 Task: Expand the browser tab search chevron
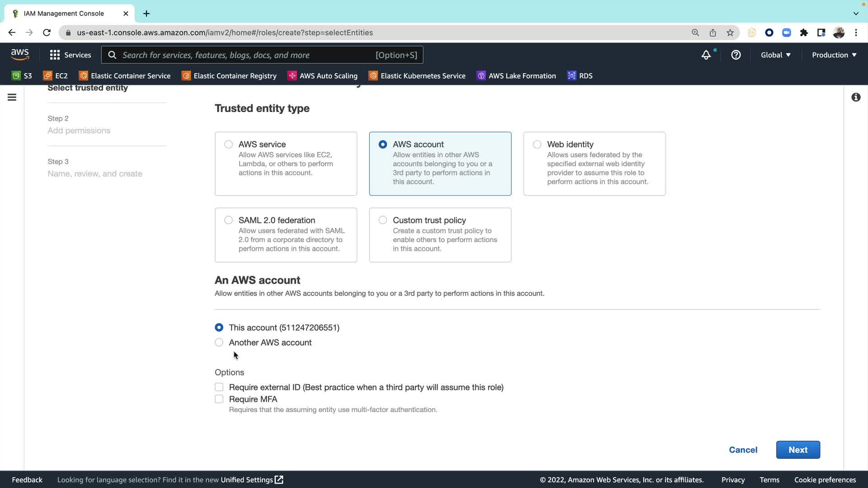pos(856,14)
